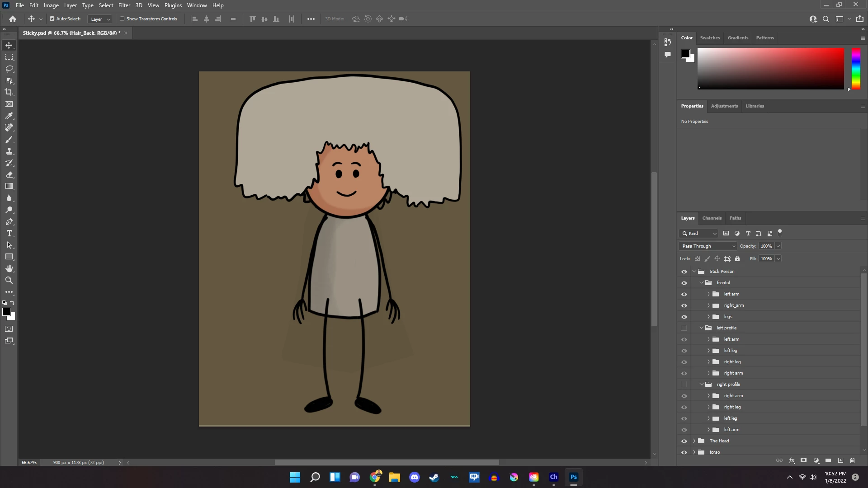This screenshot has width=868, height=488.
Task: Open Discord from the taskbar
Action: [x=414, y=477]
